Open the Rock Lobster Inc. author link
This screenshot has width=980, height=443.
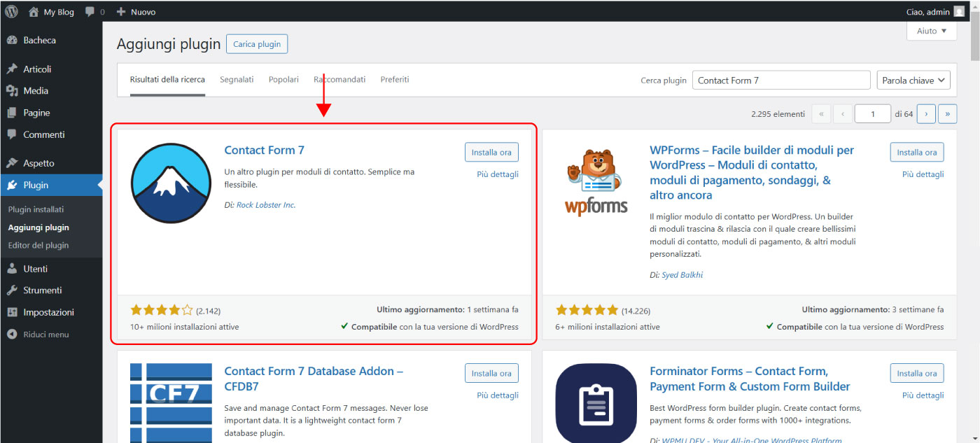click(266, 205)
